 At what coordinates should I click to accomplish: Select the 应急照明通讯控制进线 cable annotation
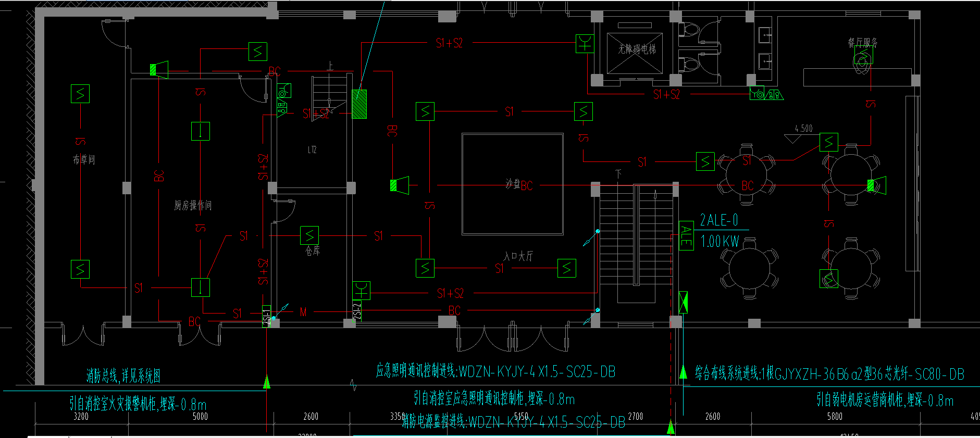pos(495,371)
